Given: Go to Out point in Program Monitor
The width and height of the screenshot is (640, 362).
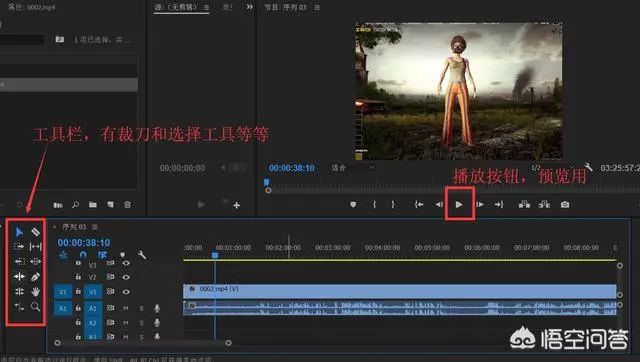Looking at the screenshot, I should click(x=499, y=204).
